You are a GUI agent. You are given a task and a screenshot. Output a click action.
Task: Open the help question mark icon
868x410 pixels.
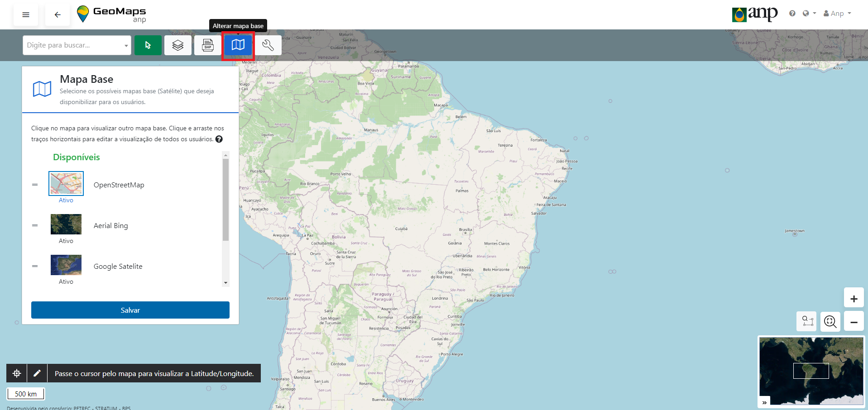pyautogui.click(x=792, y=14)
